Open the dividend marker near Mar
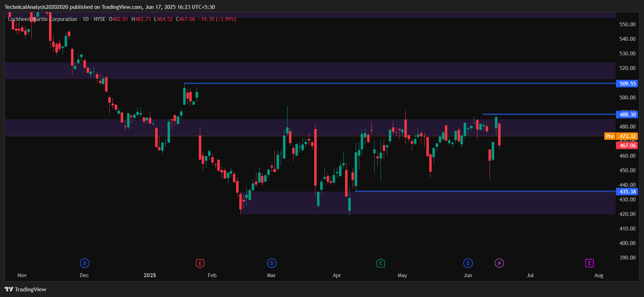The image size is (644, 297). [272, 263]
